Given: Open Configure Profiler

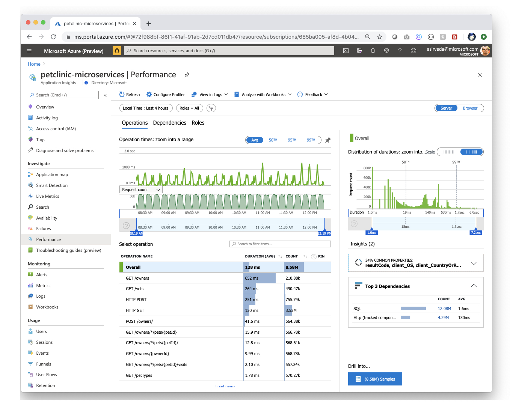Looking at the screenshot, I should pyautogui.click(x=166, y=95).
